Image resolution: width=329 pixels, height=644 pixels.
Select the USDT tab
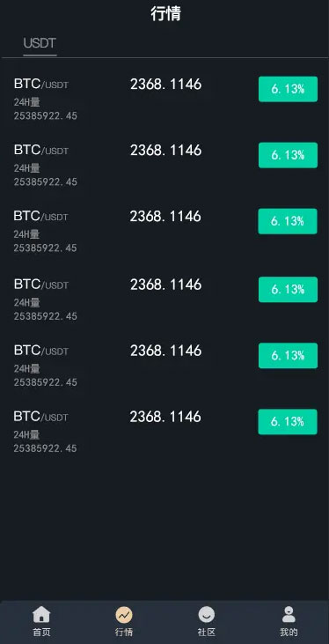(40, 42)
